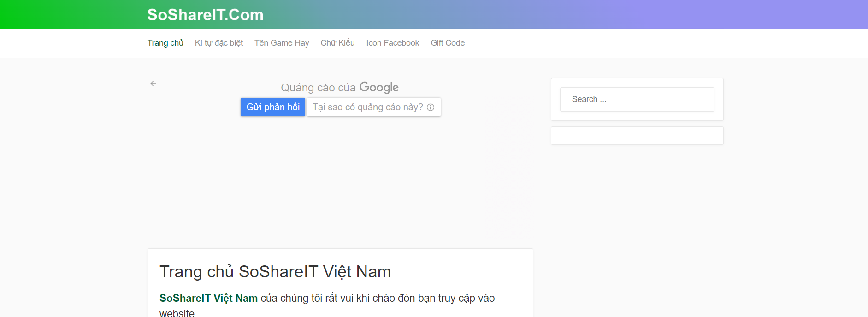
Task: Open the Gift Code page
Action: 448,43
